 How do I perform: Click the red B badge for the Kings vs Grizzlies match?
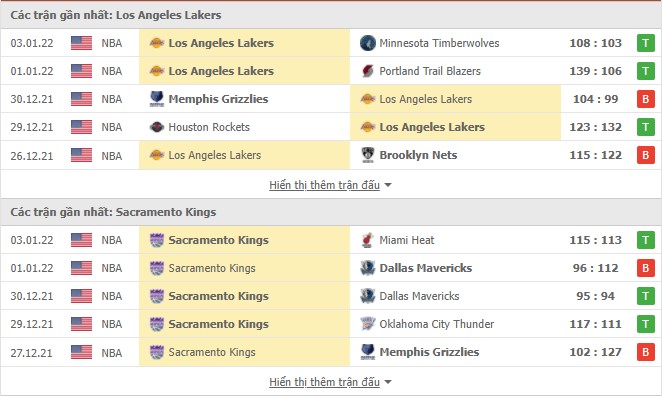click(646, 352)
